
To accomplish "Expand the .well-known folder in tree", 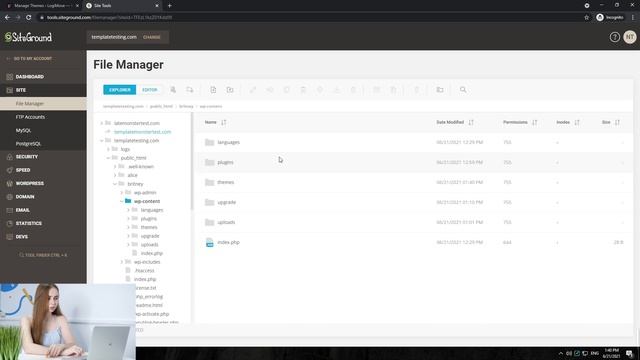I will (115, 167).
